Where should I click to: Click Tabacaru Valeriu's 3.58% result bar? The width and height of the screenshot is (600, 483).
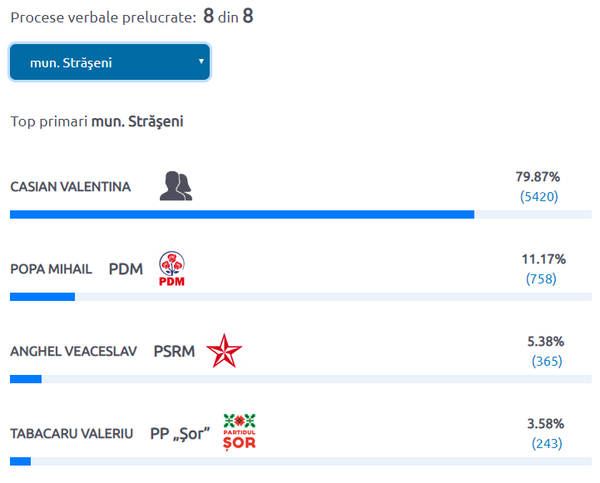point(21,461)
